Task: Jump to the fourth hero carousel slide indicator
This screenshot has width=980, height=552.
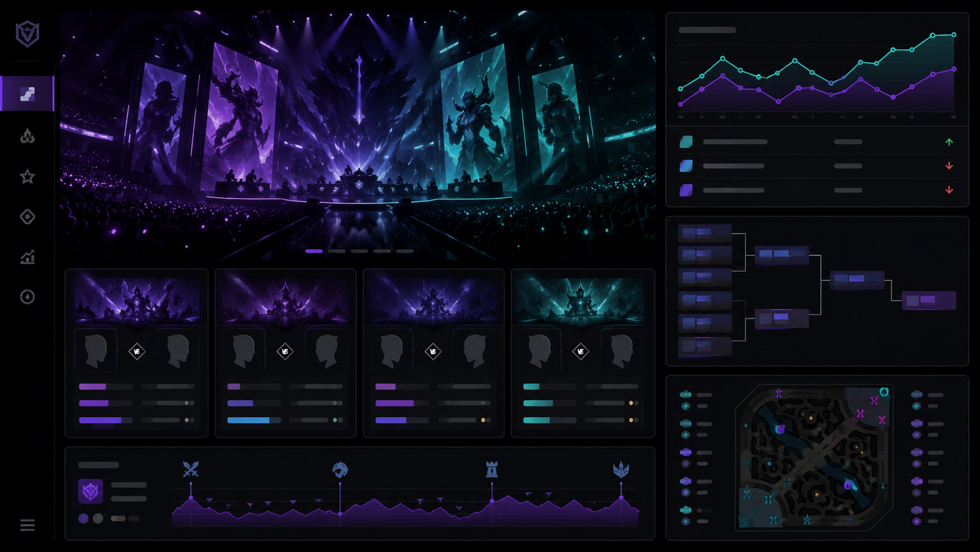Action: click(382, 251)
